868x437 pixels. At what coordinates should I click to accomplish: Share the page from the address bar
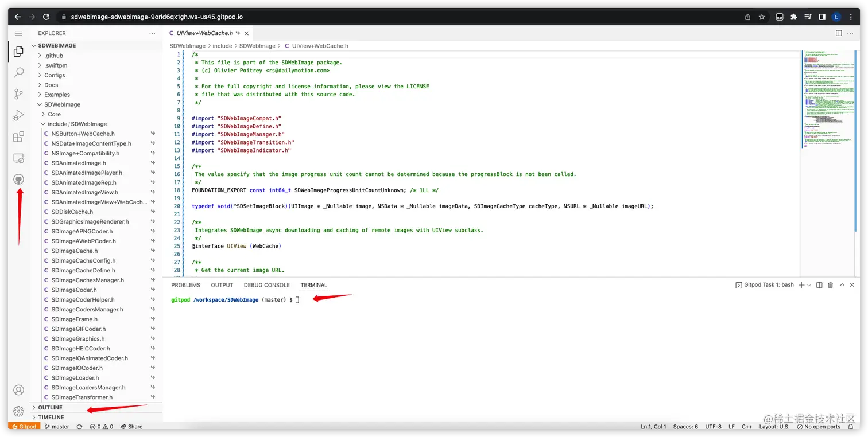[747, 17]
